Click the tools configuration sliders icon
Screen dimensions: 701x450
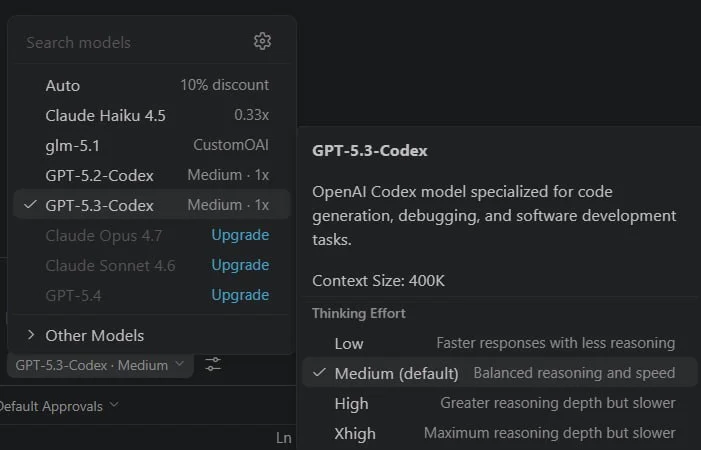(x=213, y=364)
